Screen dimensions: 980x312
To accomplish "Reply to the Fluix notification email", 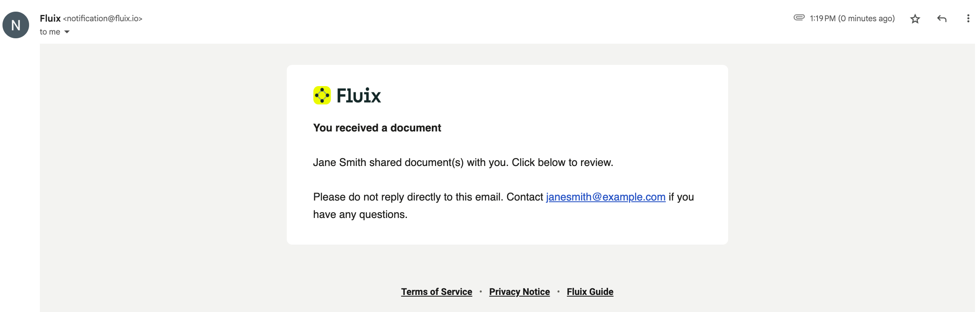I will [x=942, y=19].
